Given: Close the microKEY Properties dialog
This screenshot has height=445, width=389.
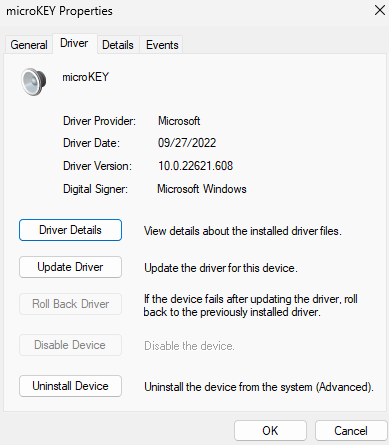Looking at the screenshot, I should 379,10.
